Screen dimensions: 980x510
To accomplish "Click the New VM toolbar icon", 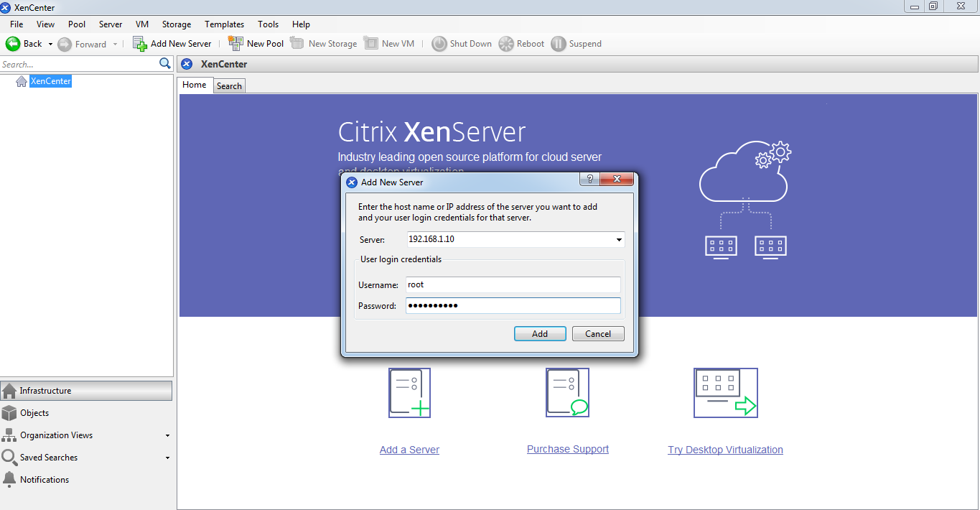I will tap(370, 44).
